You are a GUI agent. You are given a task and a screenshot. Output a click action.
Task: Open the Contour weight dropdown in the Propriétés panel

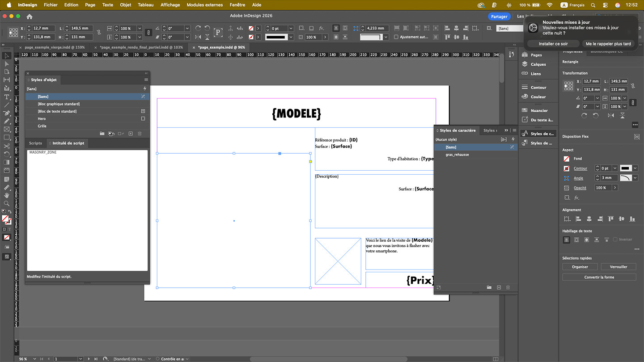coord(615,168)
